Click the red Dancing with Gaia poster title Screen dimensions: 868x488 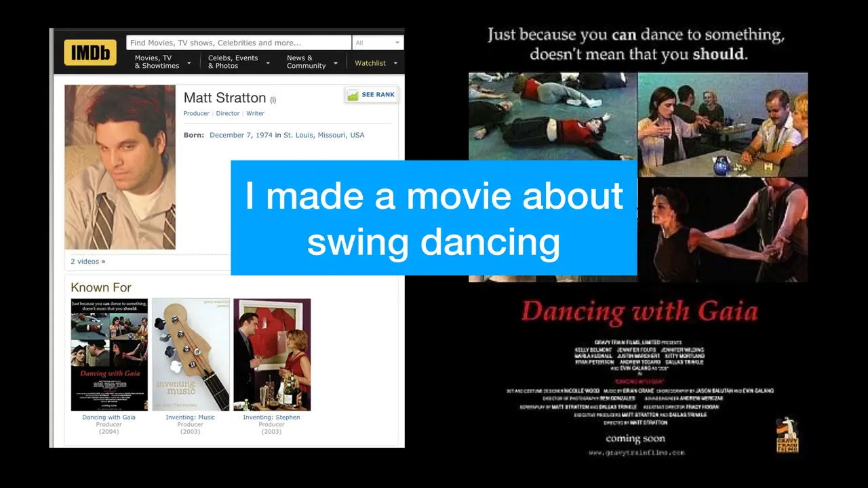pos(639,311)
